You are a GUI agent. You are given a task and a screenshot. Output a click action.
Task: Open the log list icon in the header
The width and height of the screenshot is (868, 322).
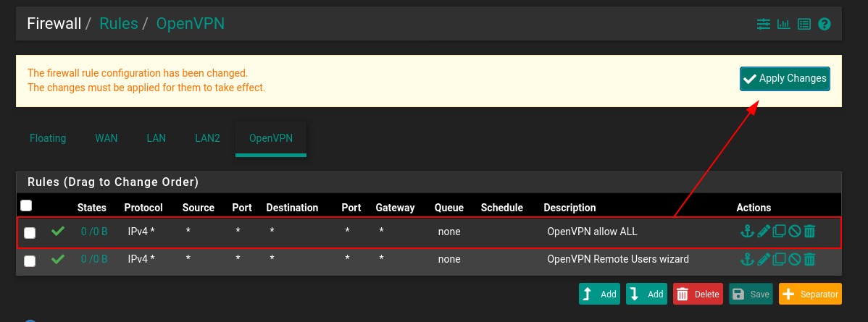tap(804, 24)
